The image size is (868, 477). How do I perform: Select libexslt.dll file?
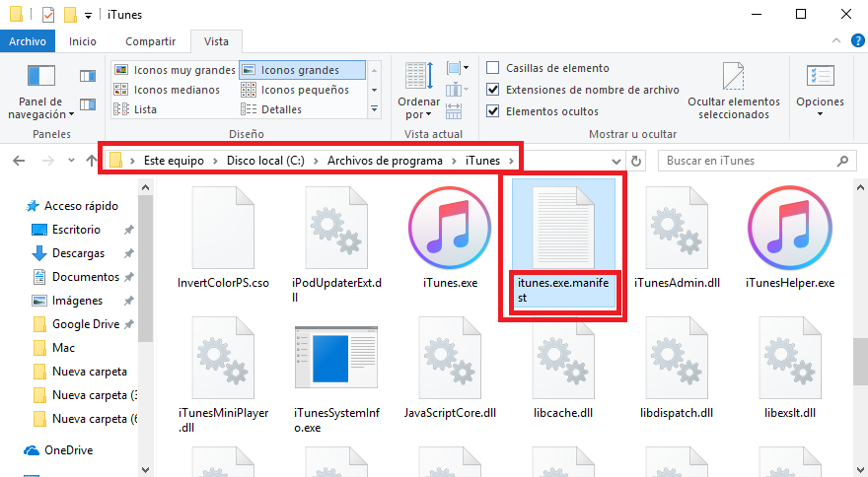tap(789, 369)
